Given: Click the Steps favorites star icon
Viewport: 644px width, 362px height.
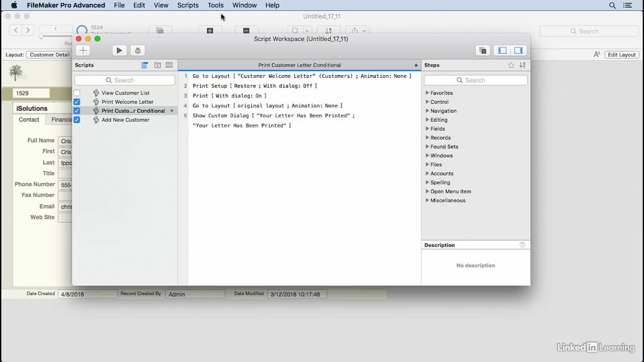Looking at the screenshot, I should pos(511,65).
